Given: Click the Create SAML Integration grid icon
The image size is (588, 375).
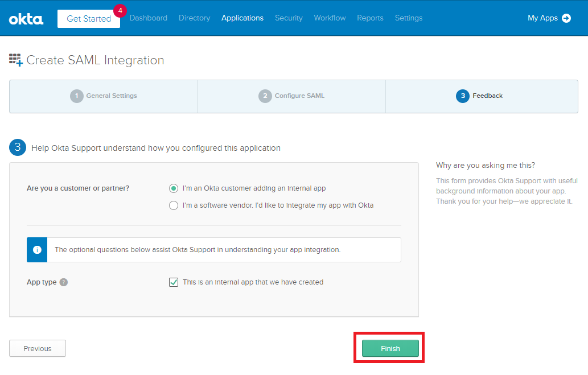Looking at the screenshot, I should click(16, 60).
